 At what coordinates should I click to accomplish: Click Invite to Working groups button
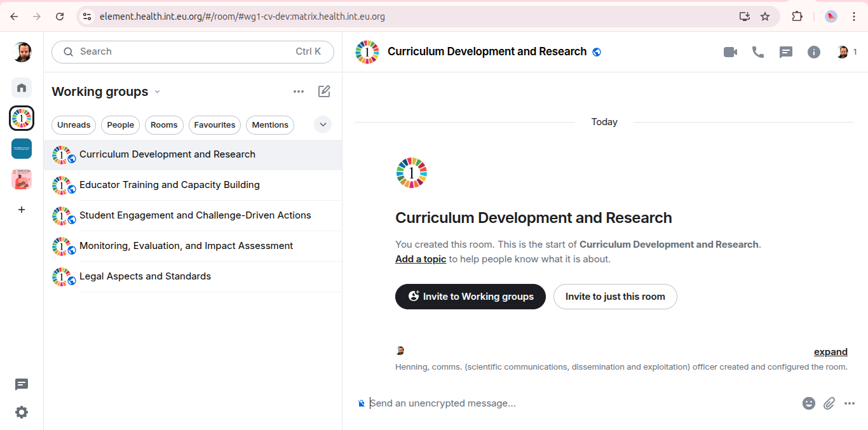(470, 297)
